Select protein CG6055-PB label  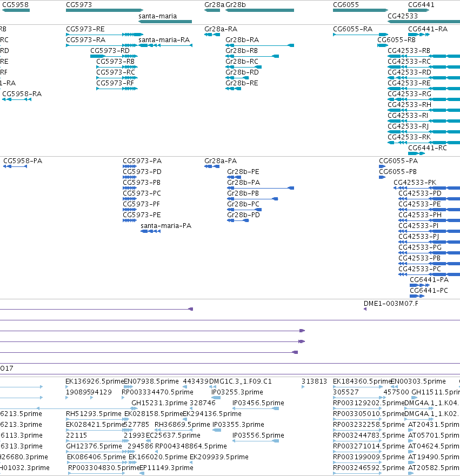(x=398, y=172)
